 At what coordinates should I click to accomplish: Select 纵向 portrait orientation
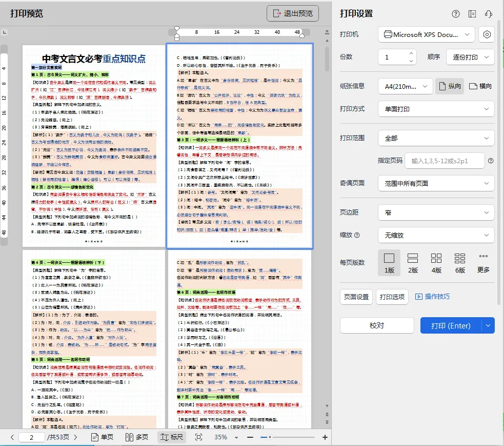(450, 86)
